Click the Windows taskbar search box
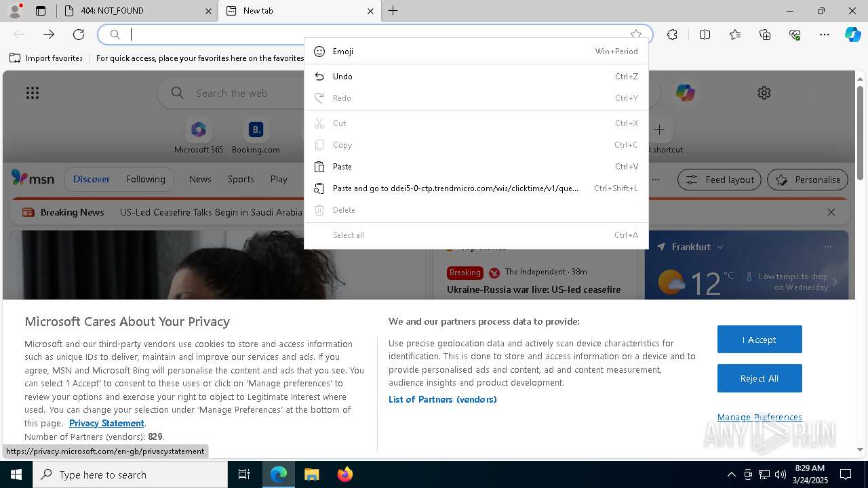 coord(130,474)
